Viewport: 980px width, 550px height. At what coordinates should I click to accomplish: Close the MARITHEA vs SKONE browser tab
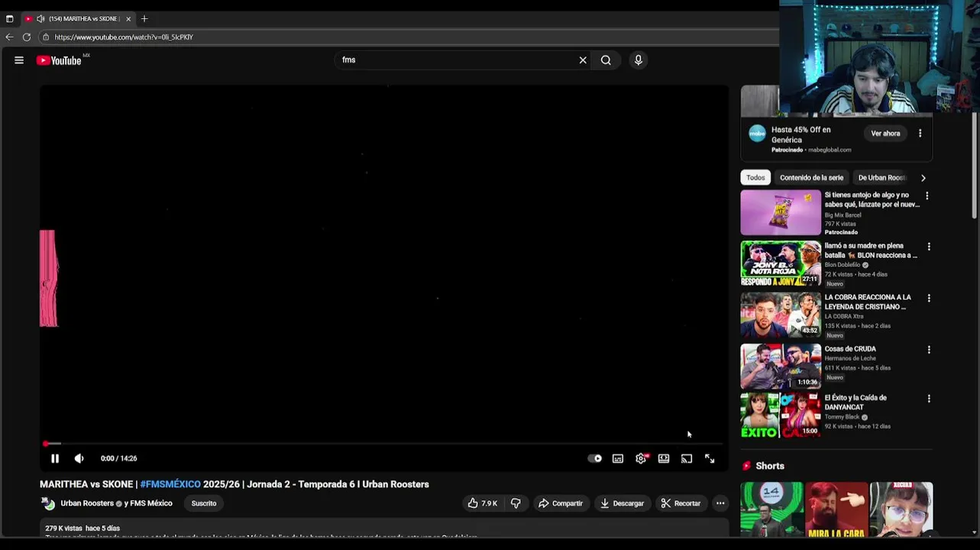128,18
